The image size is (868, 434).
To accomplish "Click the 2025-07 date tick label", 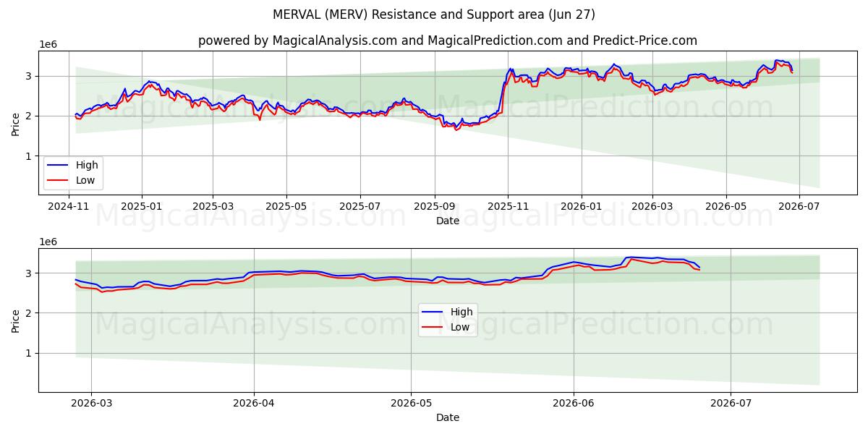I will pos(360,207).
